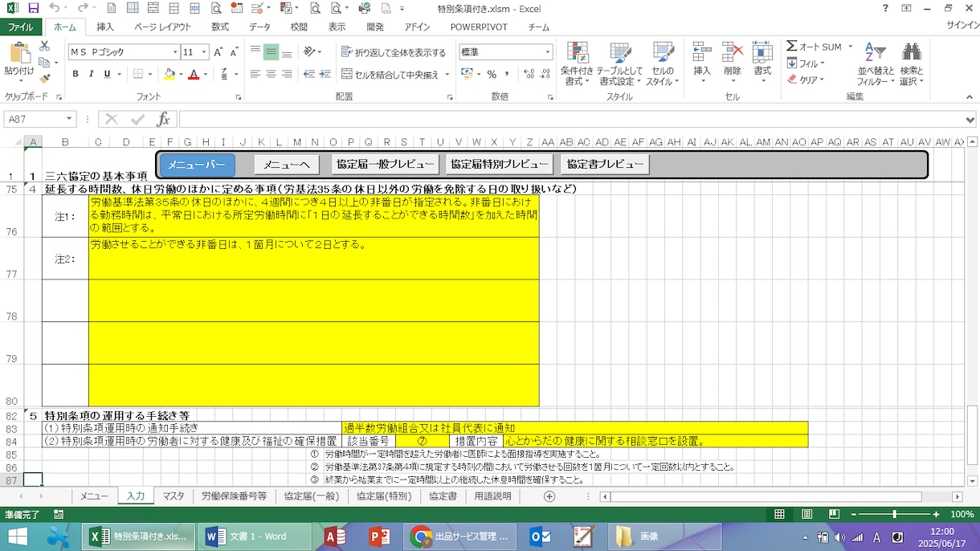Click the Excel icon in the taskbar
The height and width of the screenshot is (551, 980).
[139, 537]
